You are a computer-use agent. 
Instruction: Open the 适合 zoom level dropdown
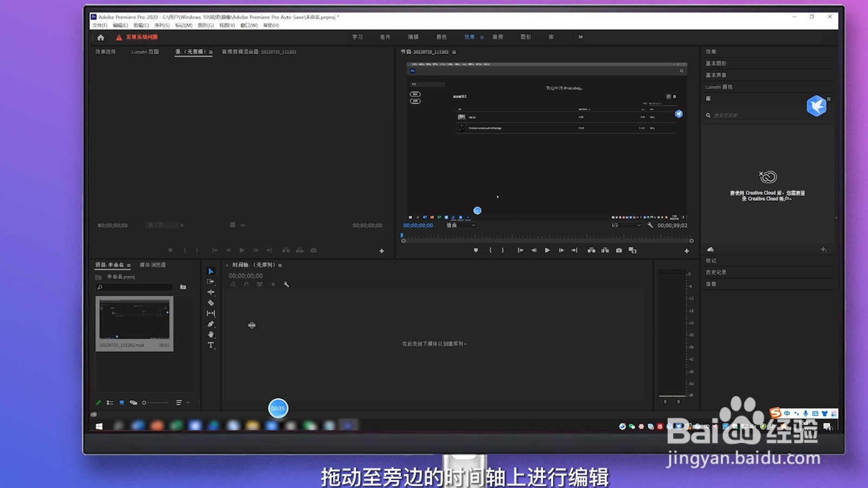[x=460, y=225]
